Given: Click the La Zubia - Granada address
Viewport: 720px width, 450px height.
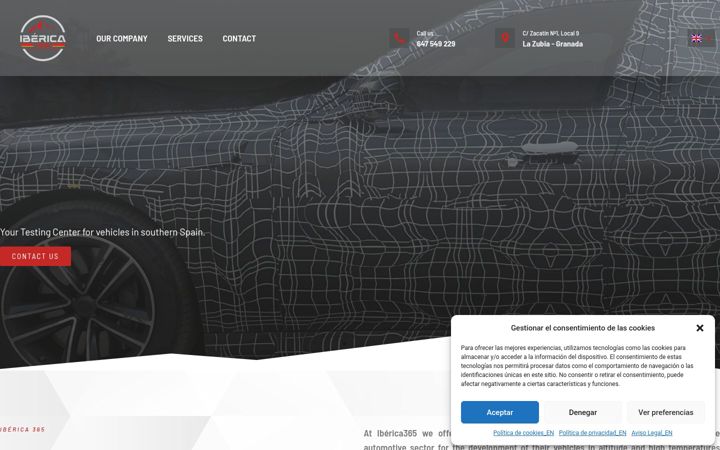Looking at the screenshot, I should [x=552, y=44].
